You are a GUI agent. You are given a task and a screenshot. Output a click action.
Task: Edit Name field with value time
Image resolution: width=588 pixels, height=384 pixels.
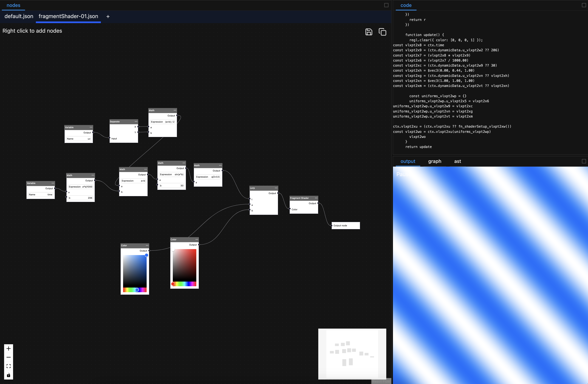[41, 194]
